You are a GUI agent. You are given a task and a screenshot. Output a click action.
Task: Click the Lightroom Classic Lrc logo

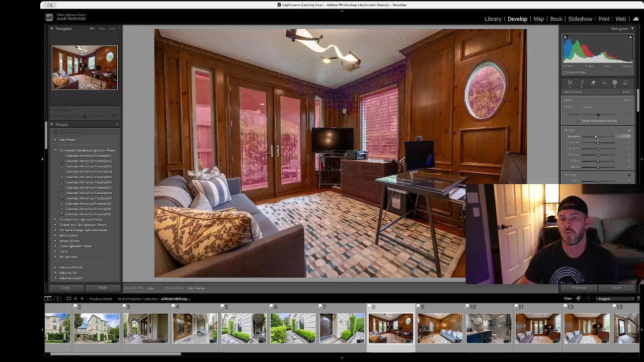49,17
